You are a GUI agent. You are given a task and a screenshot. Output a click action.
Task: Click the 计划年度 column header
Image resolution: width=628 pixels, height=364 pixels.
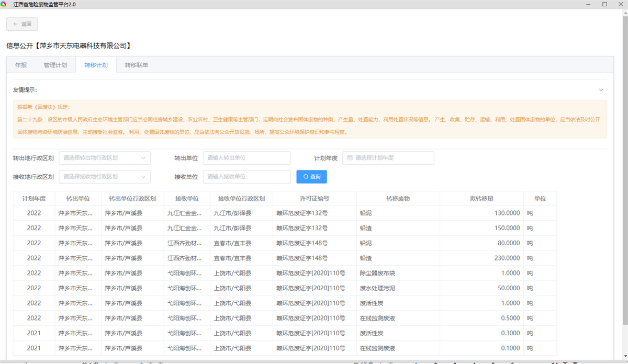point(34,199)
